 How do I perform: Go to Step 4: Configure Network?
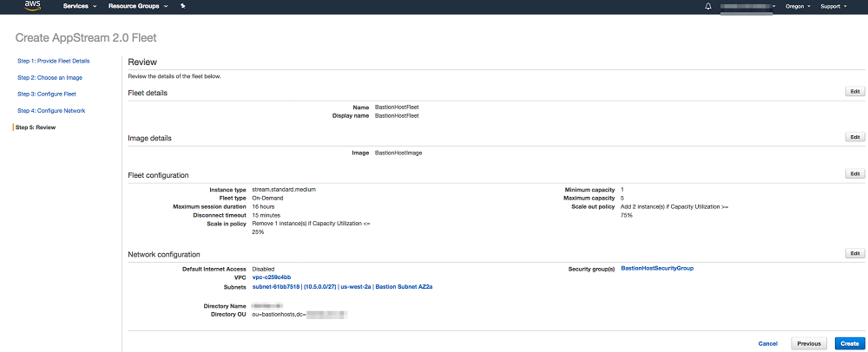point(51,110)
